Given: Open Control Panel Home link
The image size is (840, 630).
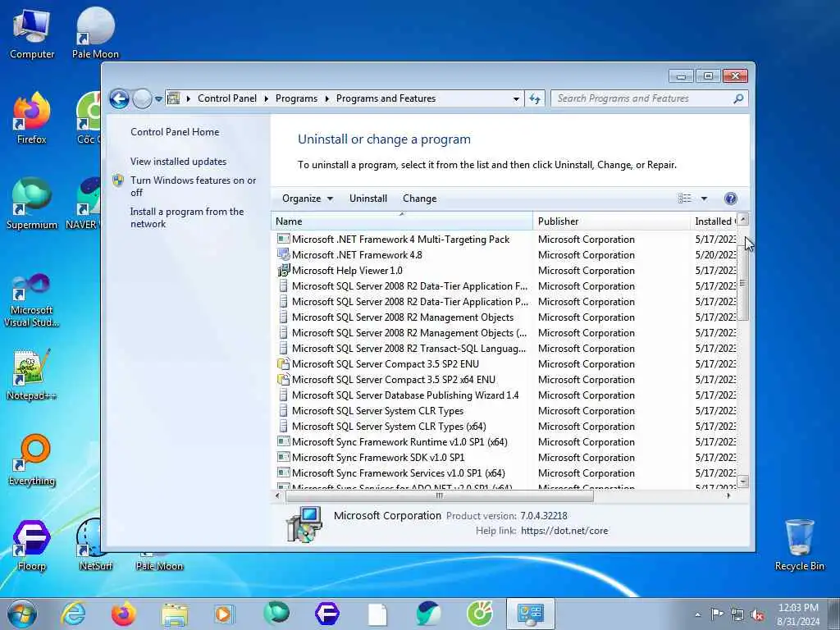Looking at the screenshot, I should point(175,132).
